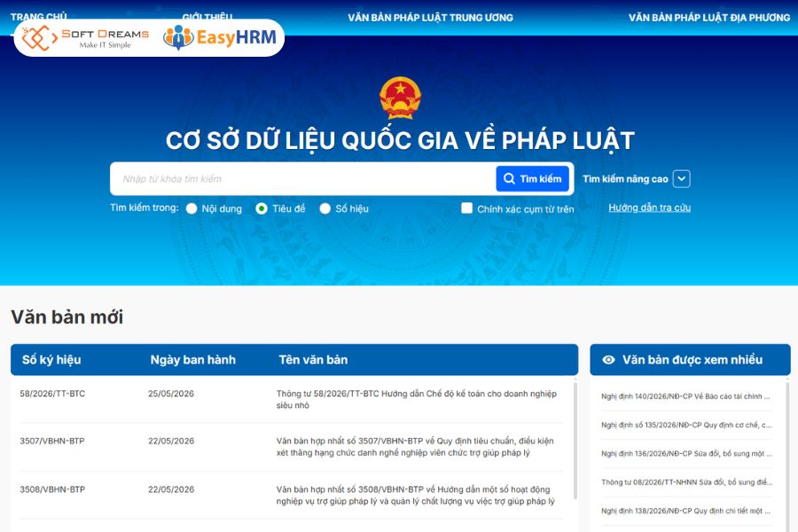Screen dimensions: 798x532
Task: Click the EasyHRM logo
Action: (220, 37)
